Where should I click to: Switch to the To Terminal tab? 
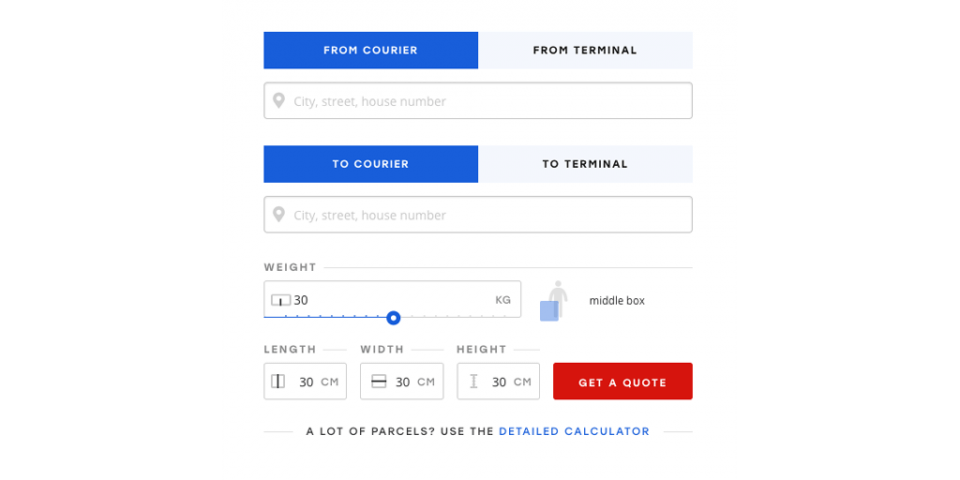(585, 164)
